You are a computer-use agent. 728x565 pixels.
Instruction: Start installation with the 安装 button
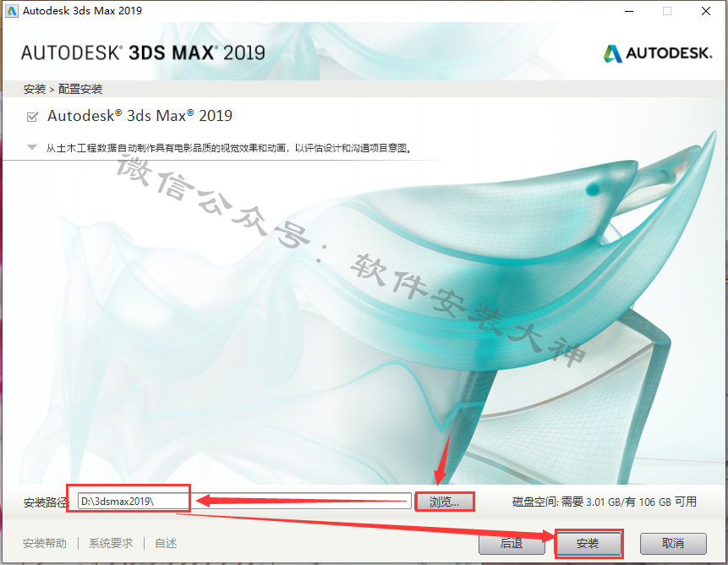pos(588,543)
